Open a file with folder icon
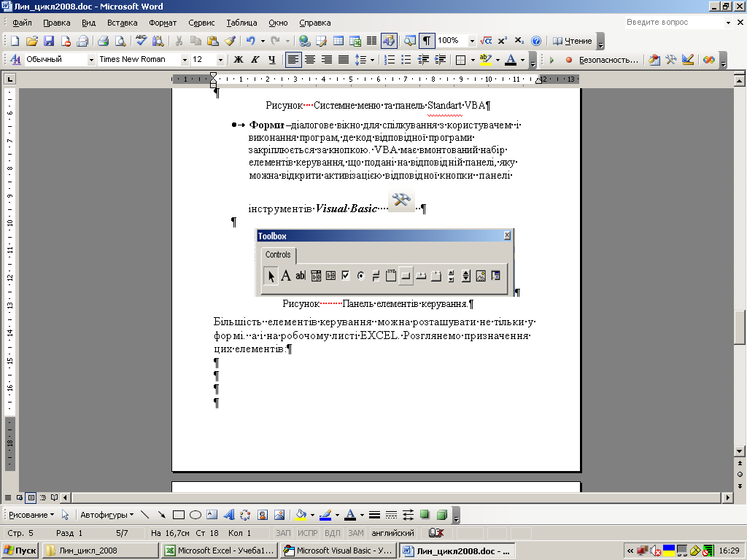 (31, 41)
